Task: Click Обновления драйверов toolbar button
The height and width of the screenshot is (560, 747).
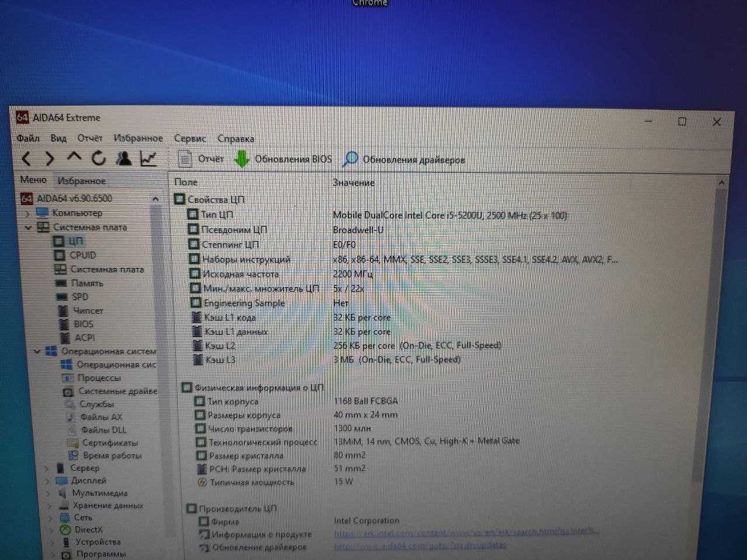Action: (x=404, y=159)
